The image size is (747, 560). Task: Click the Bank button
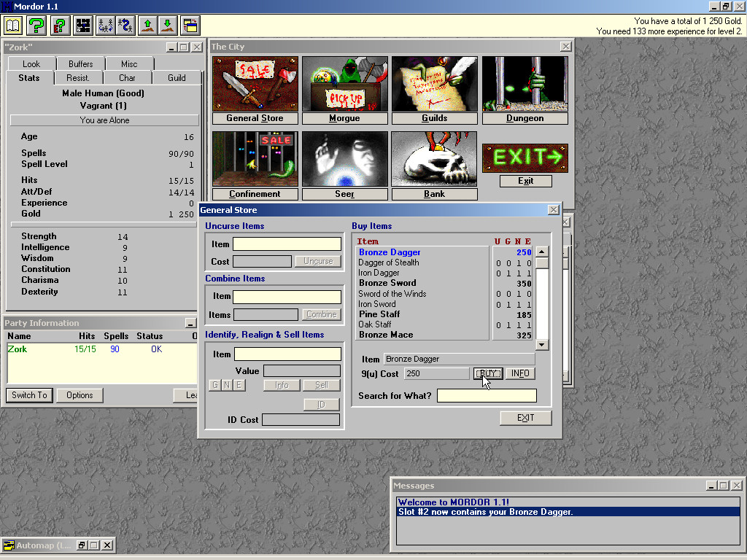tap(435, 194)
